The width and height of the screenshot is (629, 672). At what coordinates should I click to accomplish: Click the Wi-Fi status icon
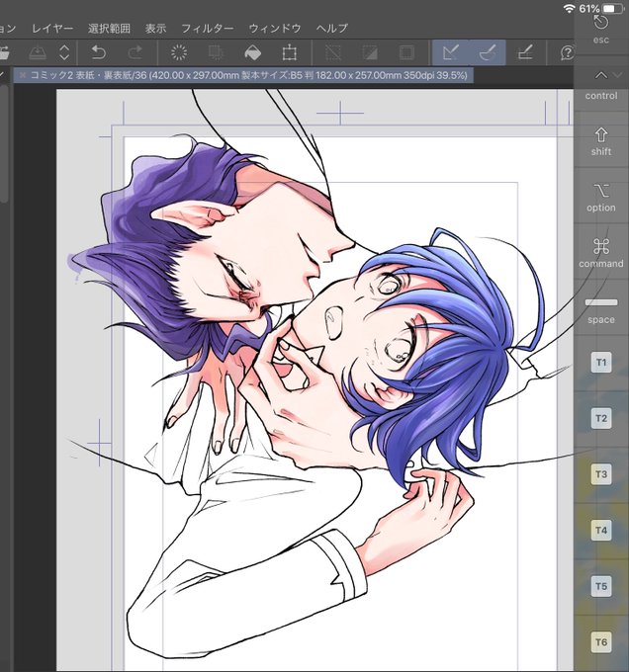click(569, 9)
